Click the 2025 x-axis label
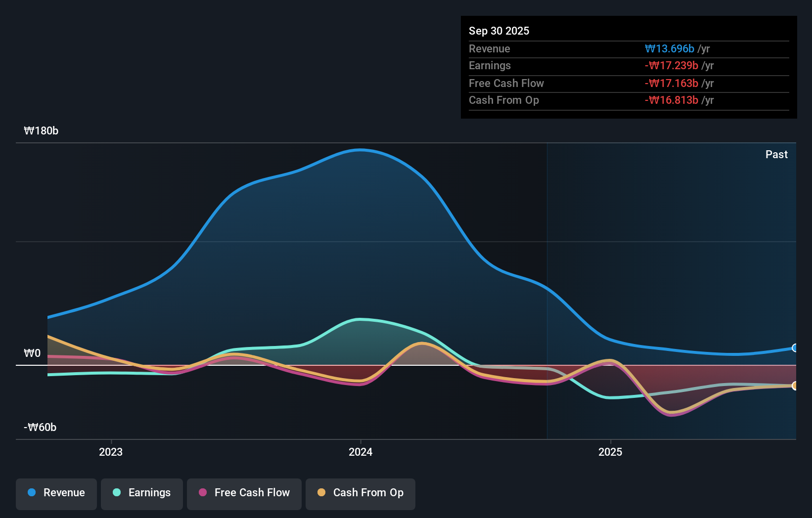This screenshot has width=812, height=518. [x=610, y=452]
